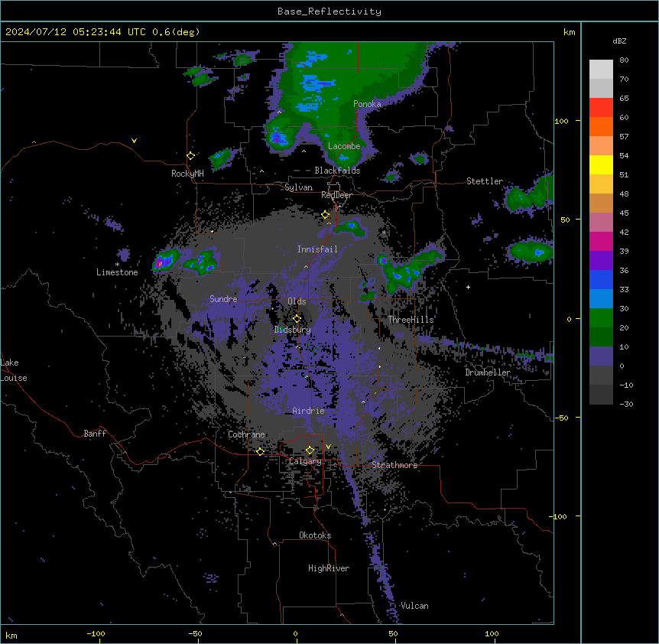Screen dimensions: 659x644
Task: Click the -100 km bottom axis tick label
Action: tap(96, 633)
